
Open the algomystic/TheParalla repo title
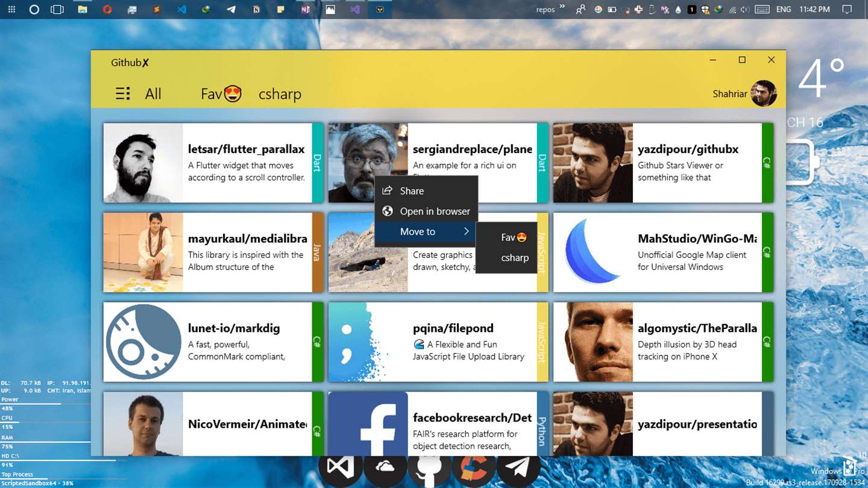click(697, 328)
